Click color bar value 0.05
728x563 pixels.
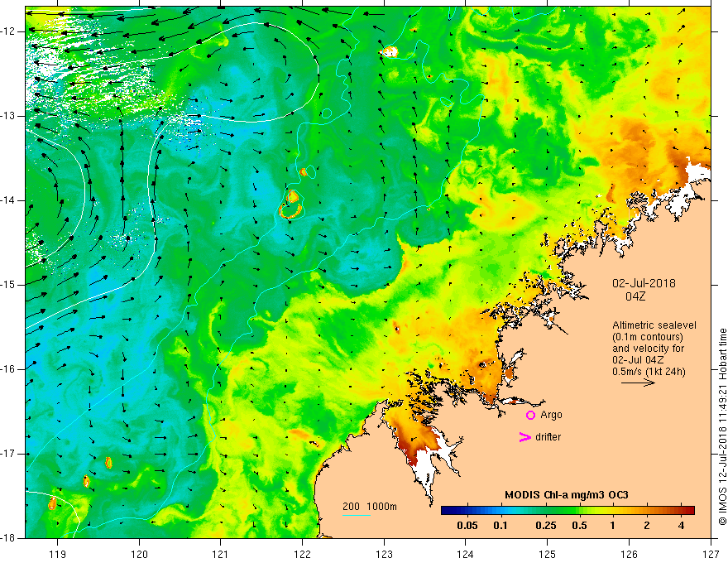[x=467, y=526]
